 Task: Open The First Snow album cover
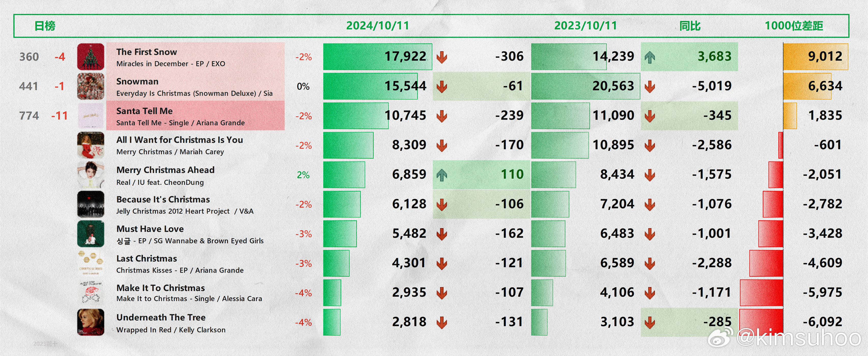(91, 57)
